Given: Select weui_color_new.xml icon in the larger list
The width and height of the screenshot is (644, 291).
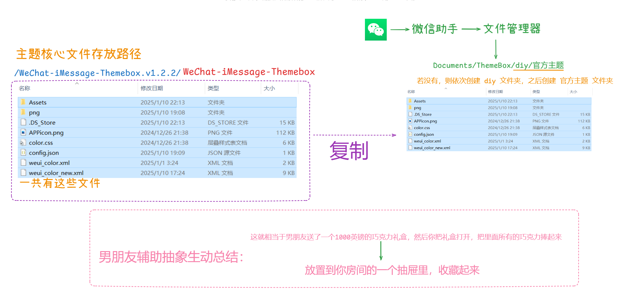Looking at the screenshot, I should coord(23,173).
